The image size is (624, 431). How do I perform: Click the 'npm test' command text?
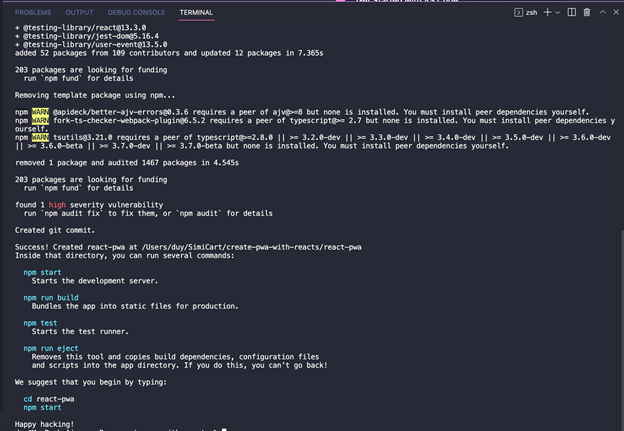(x=40, y=323)
